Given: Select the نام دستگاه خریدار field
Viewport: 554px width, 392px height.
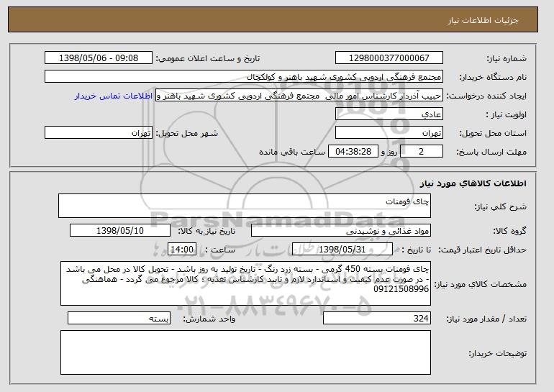Looking at the screenshot, I should (244, 77).
